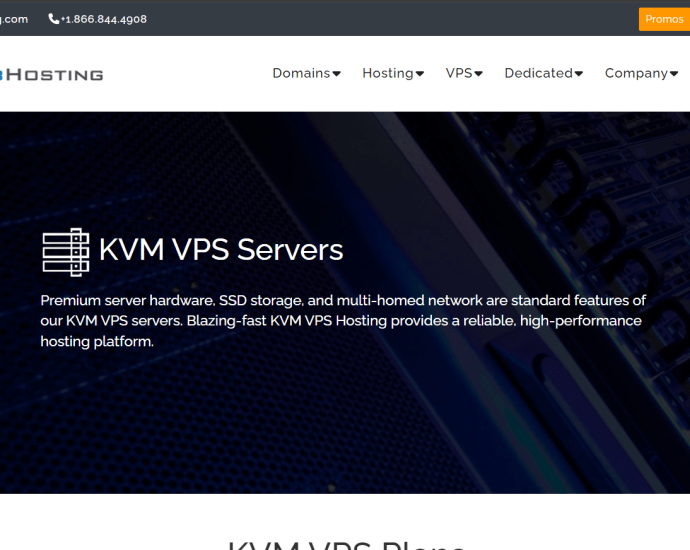The image size is (690, 550).
Task: Click the caret arrow next to Domains
Action: (337, 74)
